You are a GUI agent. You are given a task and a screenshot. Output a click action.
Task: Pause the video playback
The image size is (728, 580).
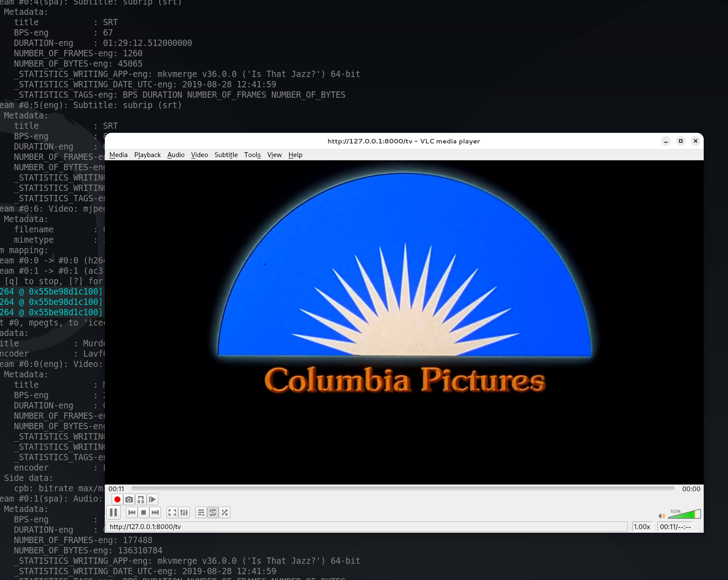tap(113, 512)
